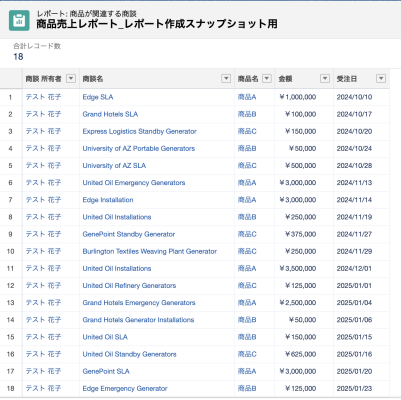
Task: Click 商品A product link in row 1
Action: (x=247, y=97)
